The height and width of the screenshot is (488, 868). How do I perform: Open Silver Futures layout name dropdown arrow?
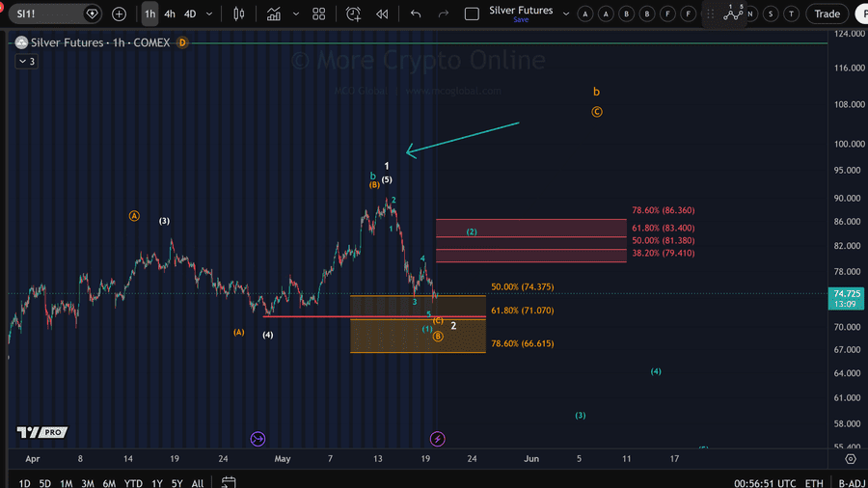566,14
